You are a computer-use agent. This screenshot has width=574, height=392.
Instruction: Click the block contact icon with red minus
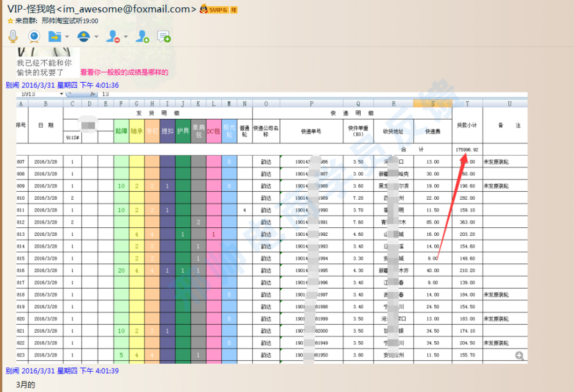(113, 37)
